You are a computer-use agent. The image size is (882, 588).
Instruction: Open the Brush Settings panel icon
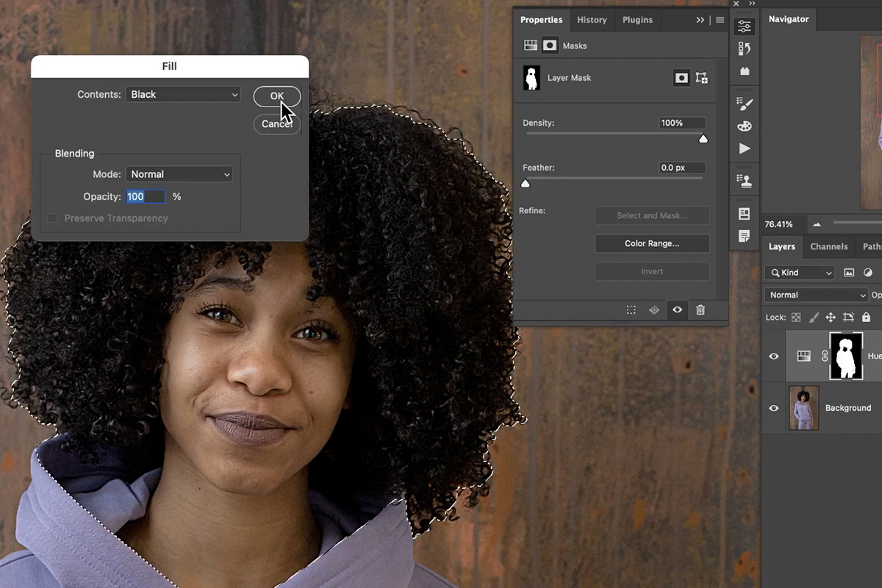(x=745, y=104)
